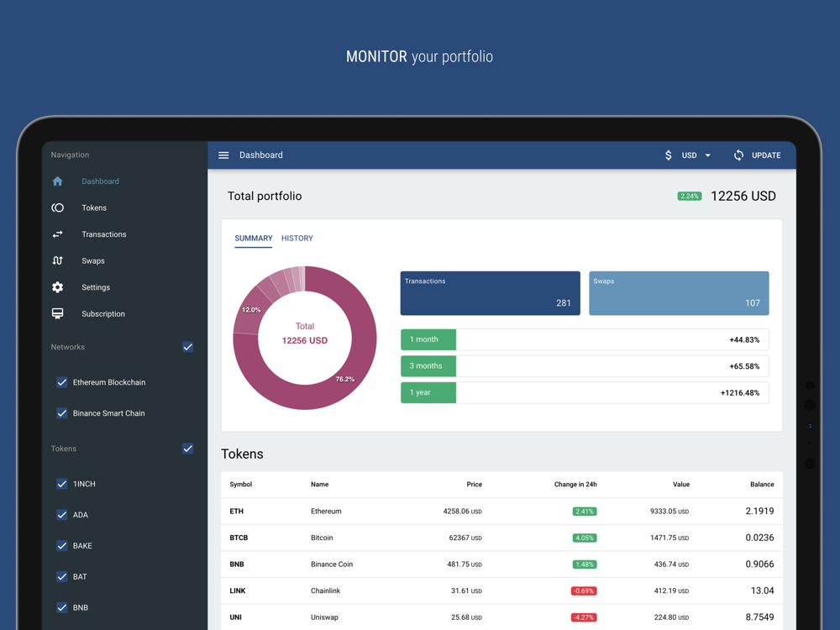Viewport: 840px width, 630px height.
Task: Click the Ethereum name cell
Action: 326,512
